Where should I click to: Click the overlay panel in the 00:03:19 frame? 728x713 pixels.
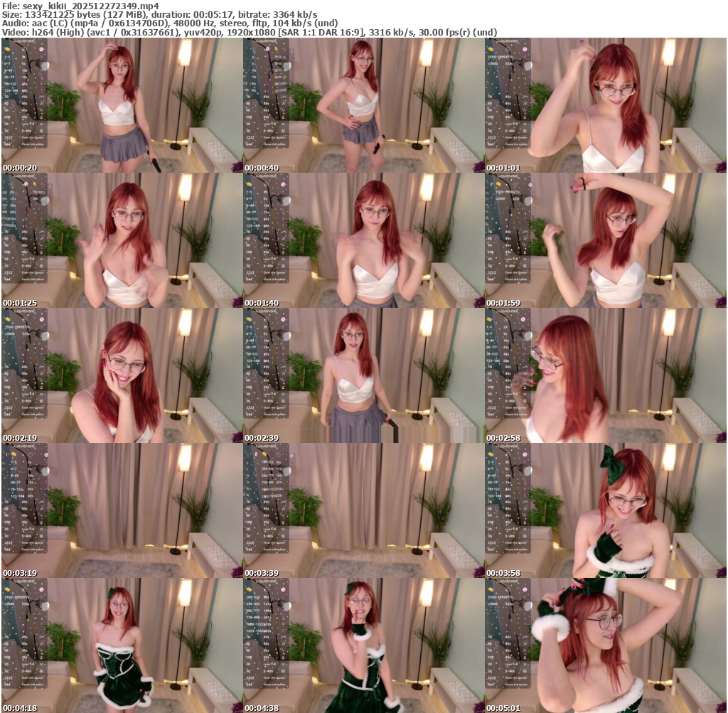coord(26,498)
